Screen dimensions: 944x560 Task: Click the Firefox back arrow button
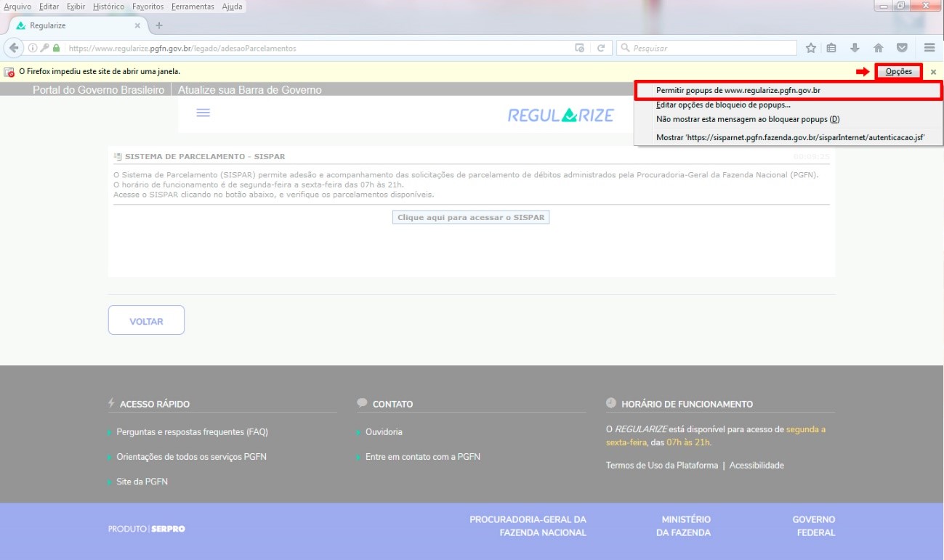tap(14, 48)
